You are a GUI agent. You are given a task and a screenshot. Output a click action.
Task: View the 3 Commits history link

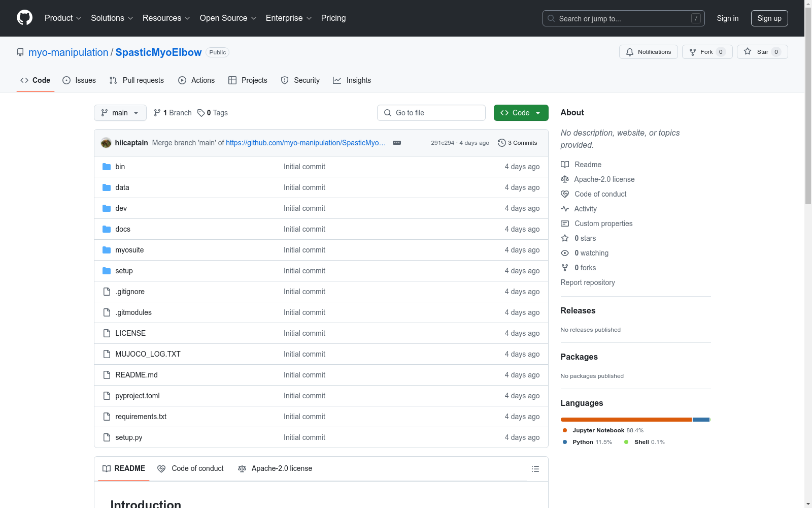(x=518, y=143)
